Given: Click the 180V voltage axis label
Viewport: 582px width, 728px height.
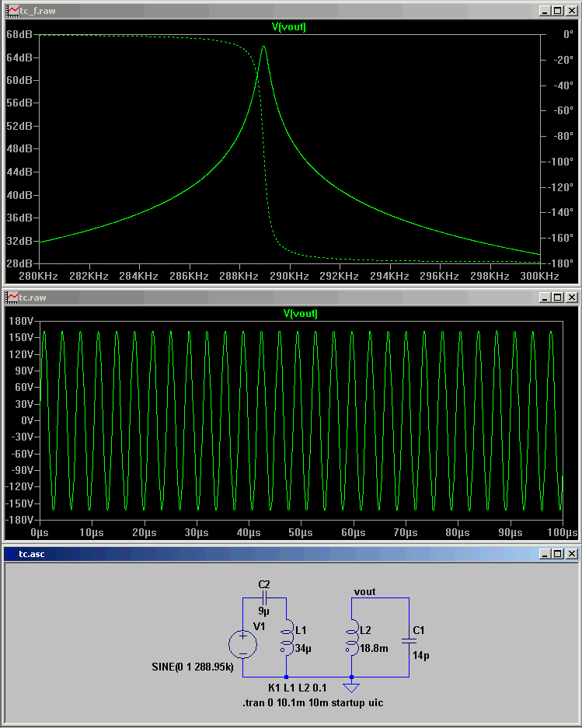Looking at the screenshot, I should coord(21,322).
